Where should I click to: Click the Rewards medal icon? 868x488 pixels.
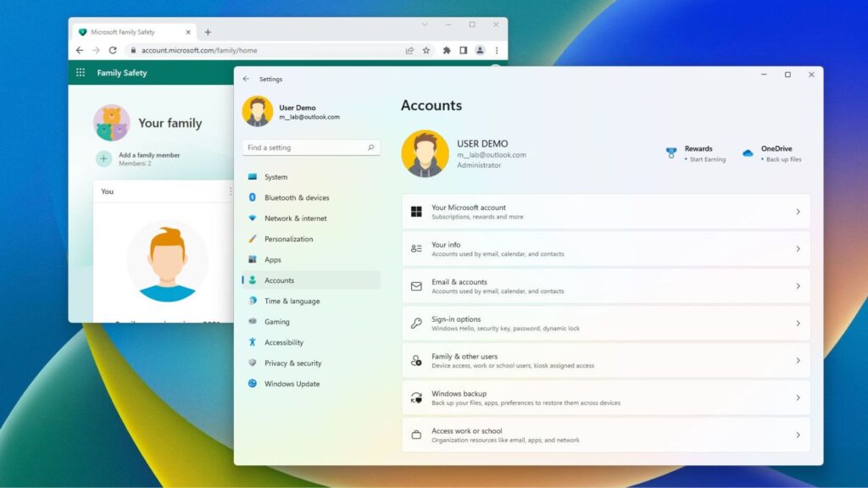tap(671, 152)
